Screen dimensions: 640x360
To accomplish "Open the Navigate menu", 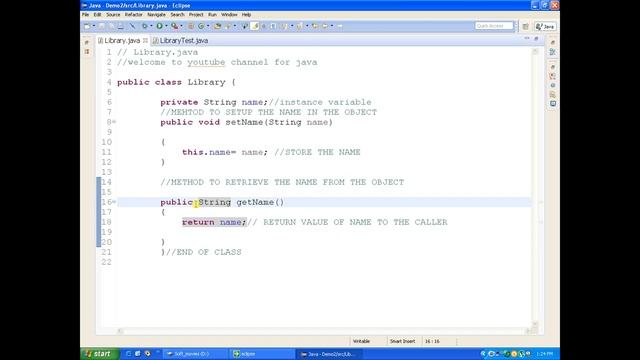I will (156, 15).
